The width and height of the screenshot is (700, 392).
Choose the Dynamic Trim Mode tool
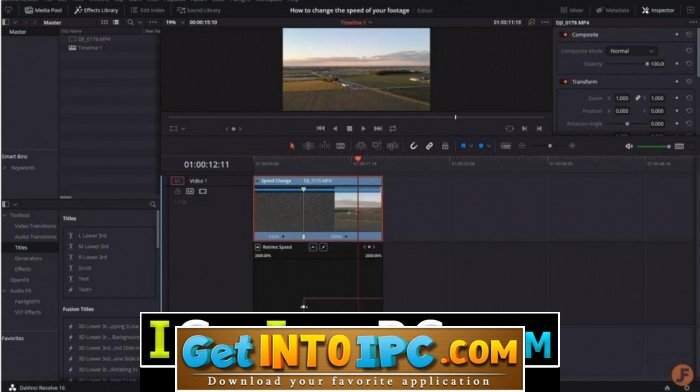[x=325, y=146]
